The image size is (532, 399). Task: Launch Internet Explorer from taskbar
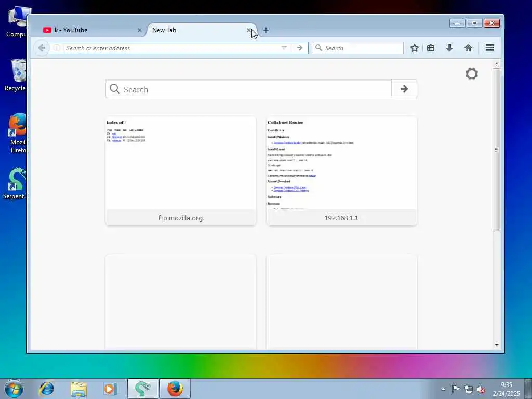click(46, 389)
